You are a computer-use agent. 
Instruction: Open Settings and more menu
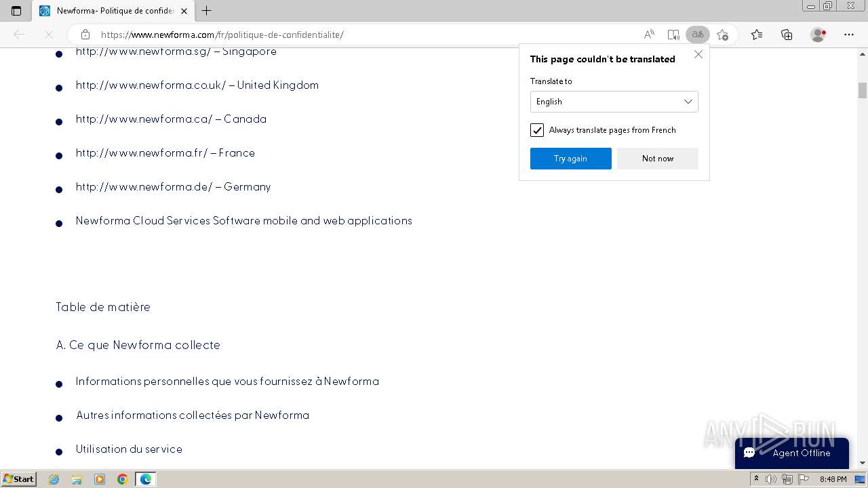(849, 35)
